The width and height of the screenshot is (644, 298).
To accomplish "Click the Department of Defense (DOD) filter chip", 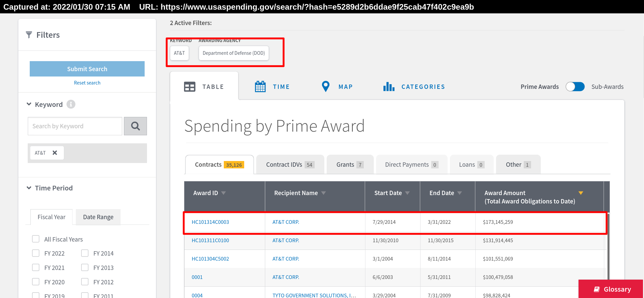I will pyautogui.click(x=234, y=53).
